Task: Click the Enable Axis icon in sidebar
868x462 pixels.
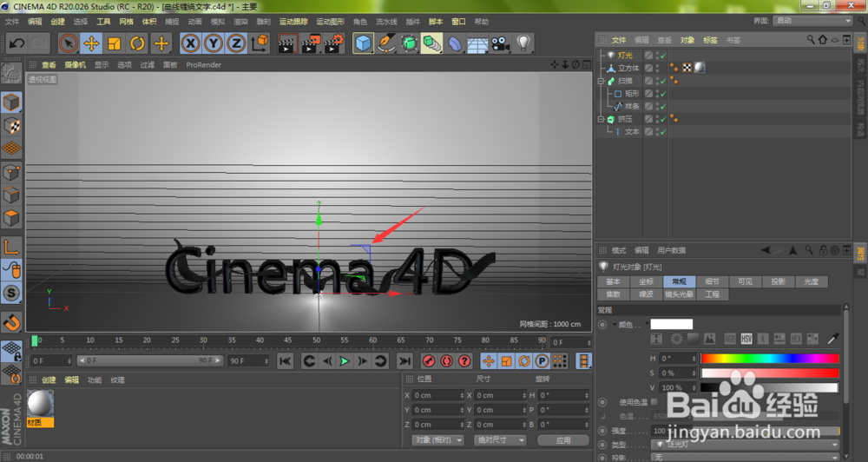Action: click(x=11, y=247)
